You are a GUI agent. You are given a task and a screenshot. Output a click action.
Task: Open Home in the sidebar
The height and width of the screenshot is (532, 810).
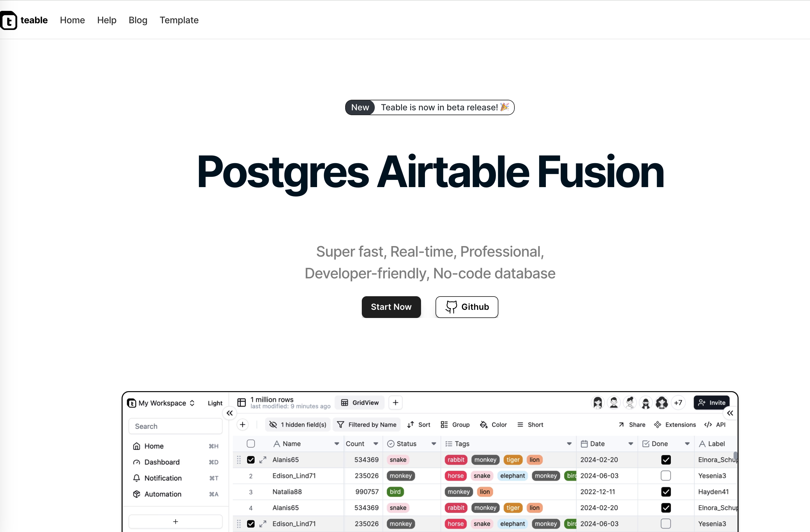175,446
